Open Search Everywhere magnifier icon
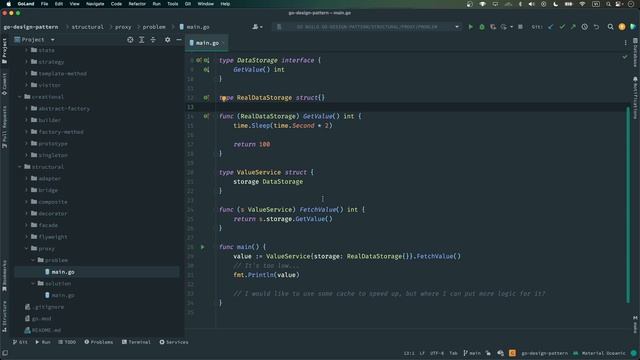This screenshot has height=360, width=640. click(x=611, y=27)
